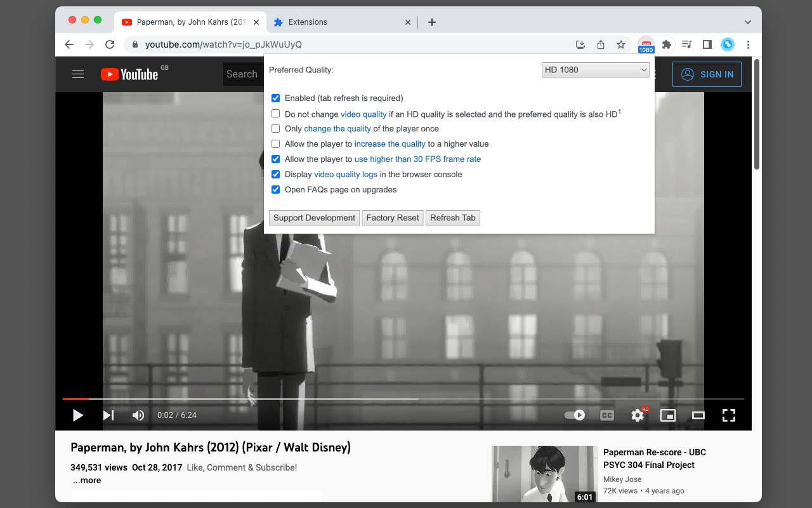Open the YouTube HD 1080 extension icon
Screen dimensions: 812x508
click(x=646, y=44)
